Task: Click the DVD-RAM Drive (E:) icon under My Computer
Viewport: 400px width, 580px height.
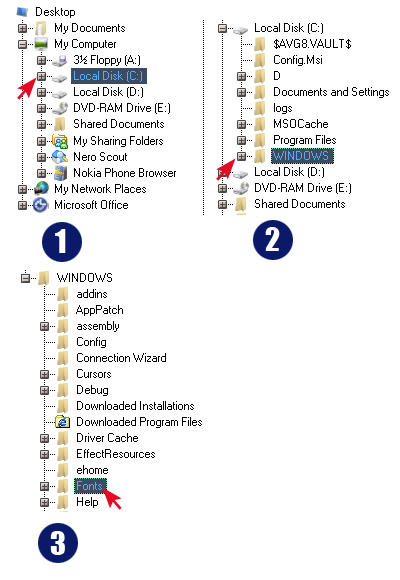Action: click(60, 108)
